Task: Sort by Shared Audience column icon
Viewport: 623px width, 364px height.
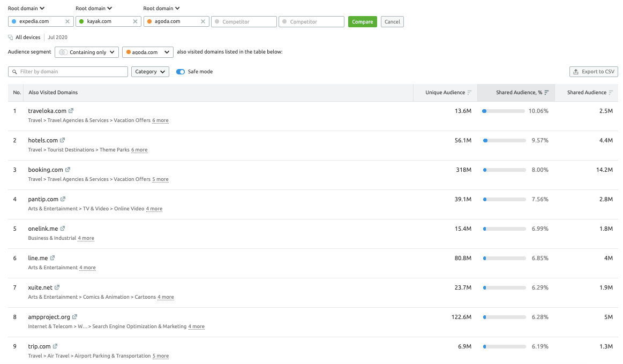Action: [x=611, y=93]
